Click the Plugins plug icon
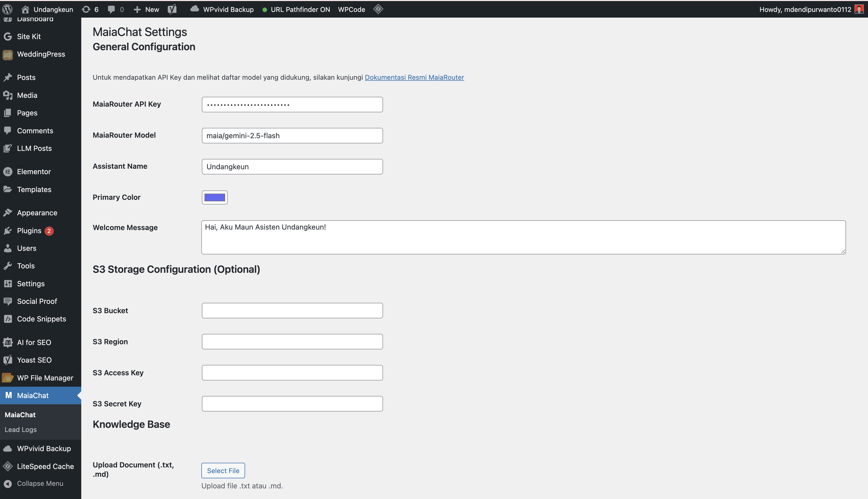The height and width of the screenshot is (499, 868). tap(8, 231)
